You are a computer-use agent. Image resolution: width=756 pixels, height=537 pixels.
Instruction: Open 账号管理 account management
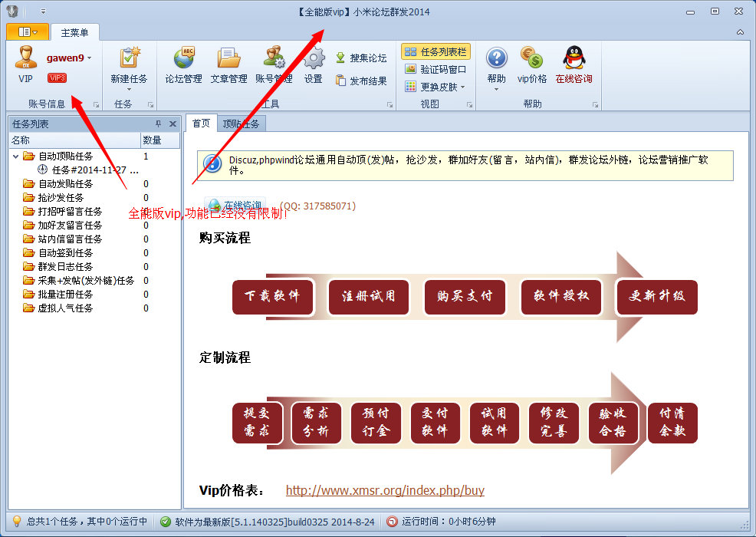274,66
